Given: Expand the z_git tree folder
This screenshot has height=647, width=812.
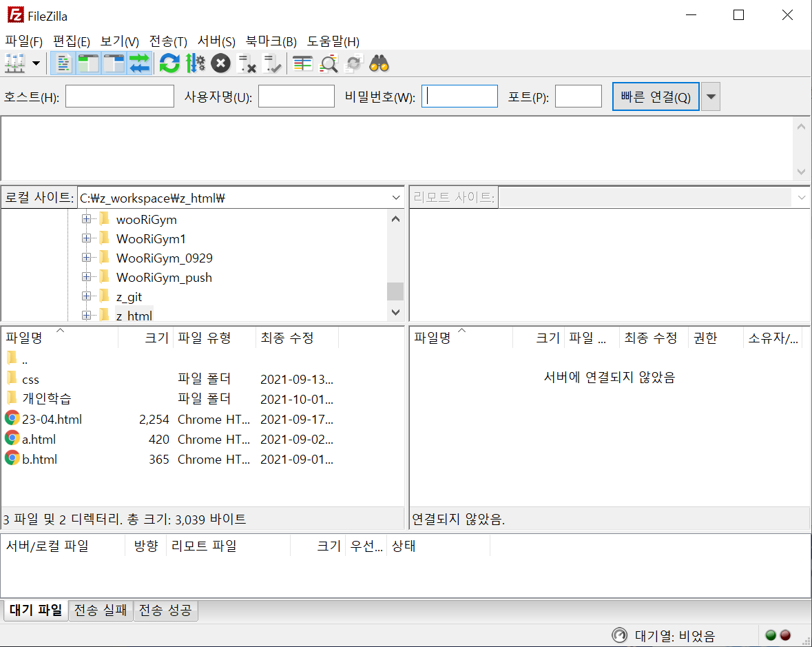Looking at the screenshot, I should 87,296.
